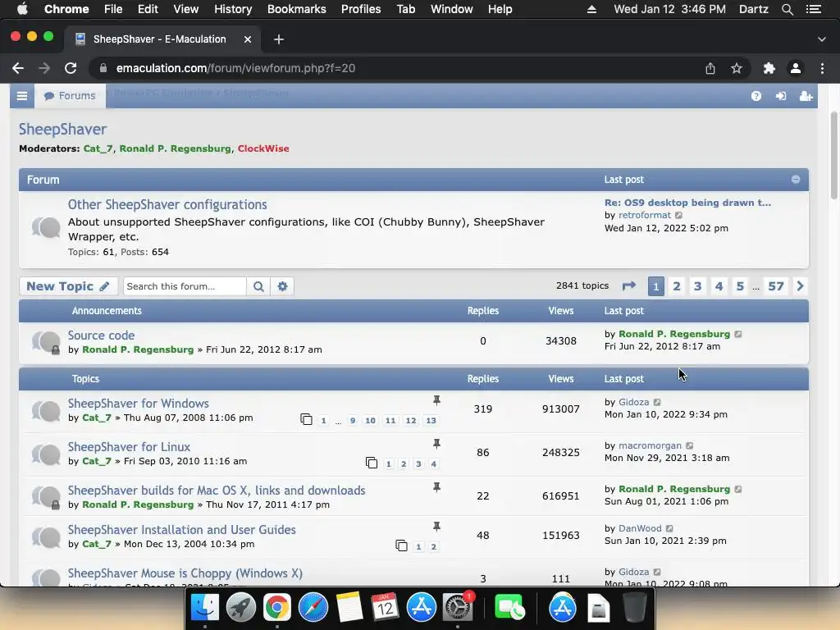
Task: Click the Chrome reload button
Action: click(71, 68)
